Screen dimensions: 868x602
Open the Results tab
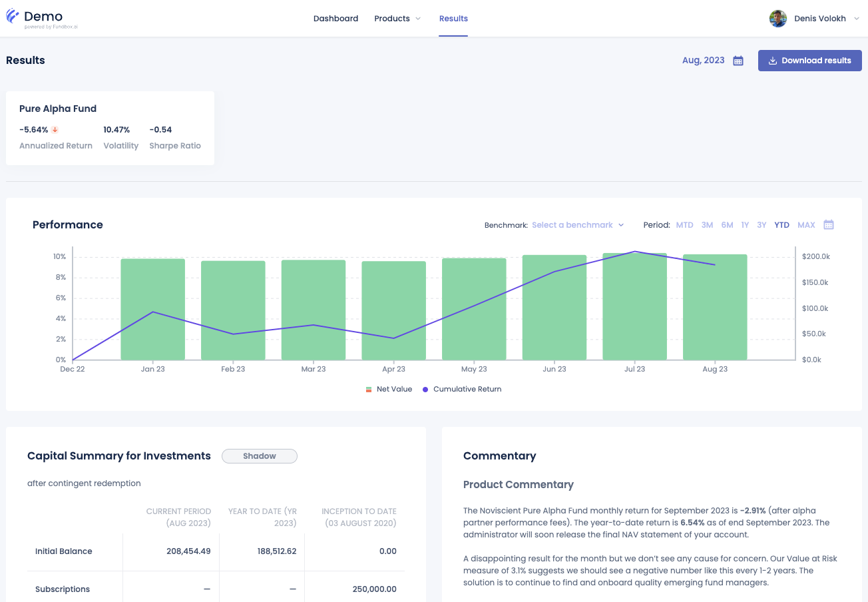point(453,19)
